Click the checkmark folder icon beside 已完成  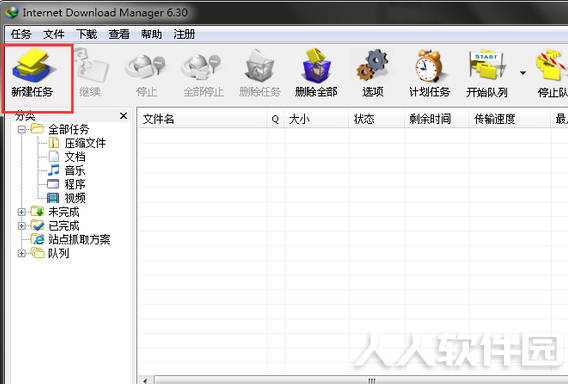pos(37,225)
